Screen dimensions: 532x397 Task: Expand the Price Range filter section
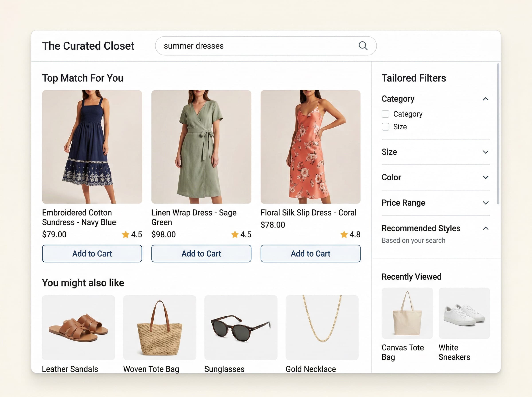[x=486, y=202]
